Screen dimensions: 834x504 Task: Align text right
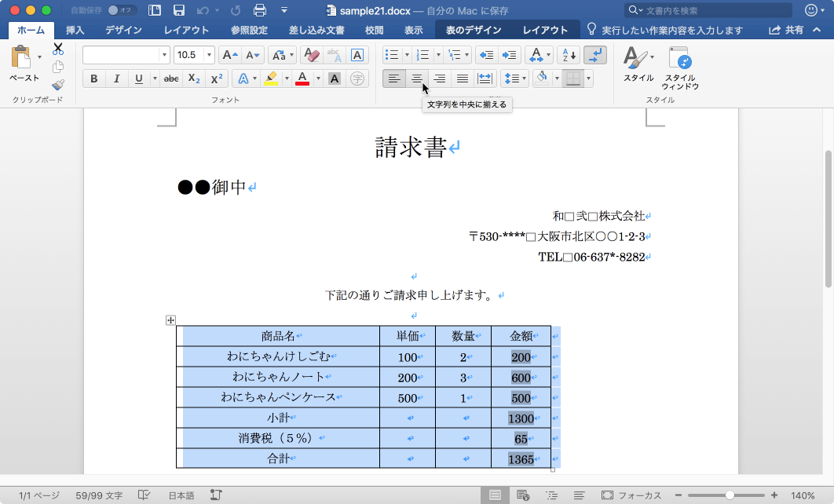440,79
